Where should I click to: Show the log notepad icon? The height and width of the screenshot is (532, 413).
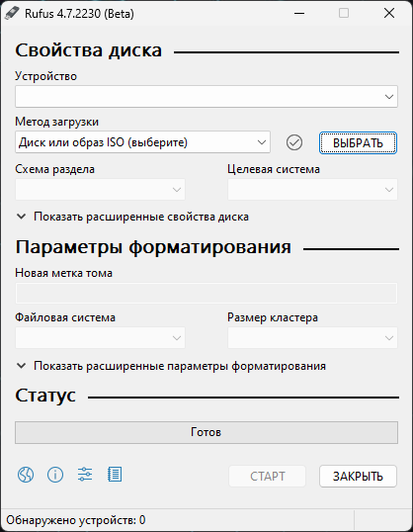click(x=115, y=475)
